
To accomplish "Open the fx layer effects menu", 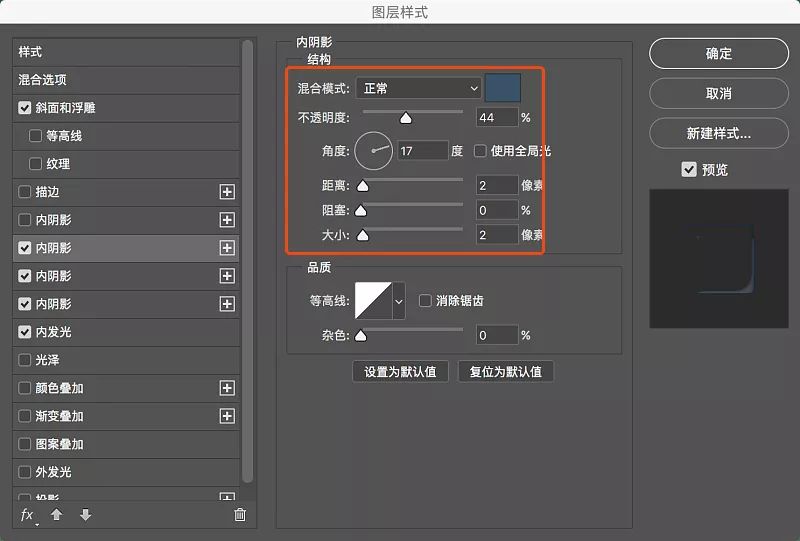I will pyautogui.click(x=28, y=515).
